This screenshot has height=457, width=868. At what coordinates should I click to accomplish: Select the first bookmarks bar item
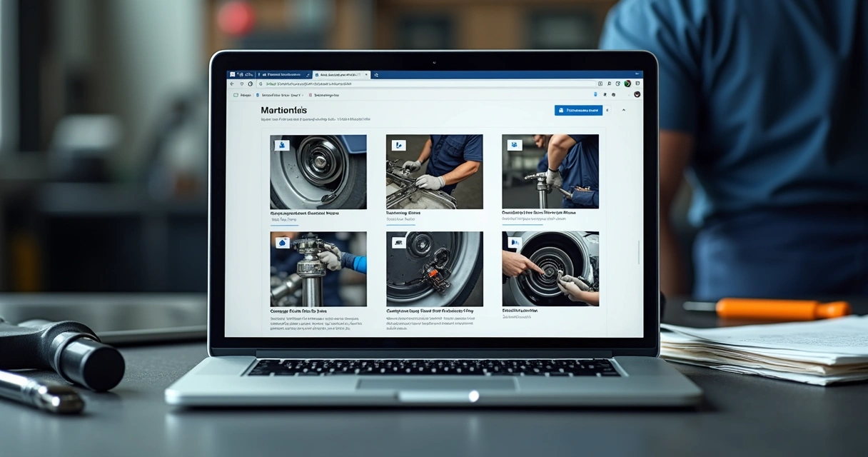pyautogui.click(x=243, y=95)
